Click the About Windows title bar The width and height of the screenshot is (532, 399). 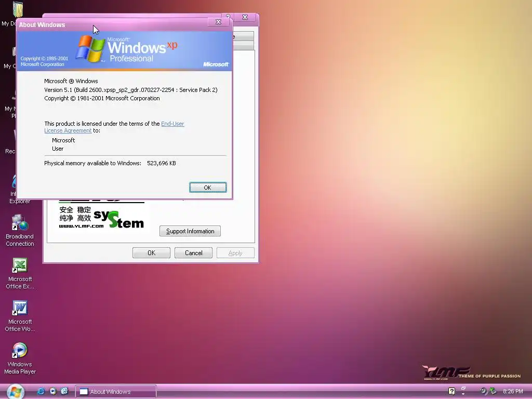point(112,24)
